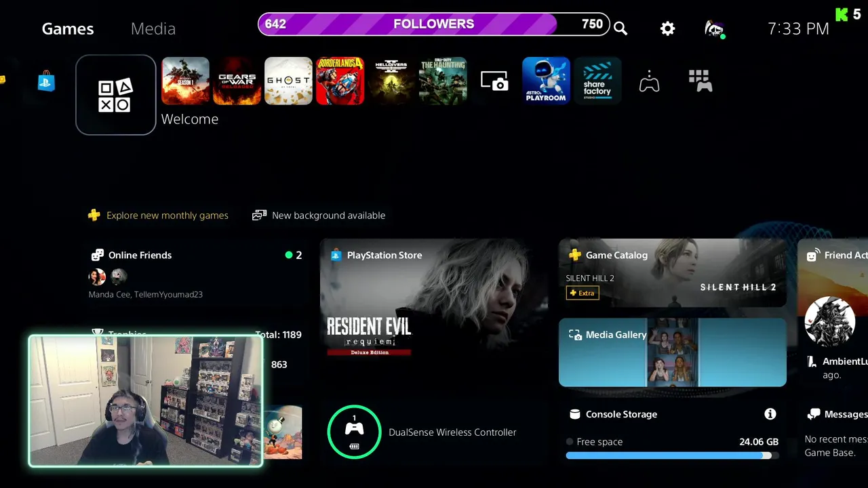The width and height of the screenshot is (868, 488).
Task: Open Gears of War Reloaded game
Action: point(237,81)
